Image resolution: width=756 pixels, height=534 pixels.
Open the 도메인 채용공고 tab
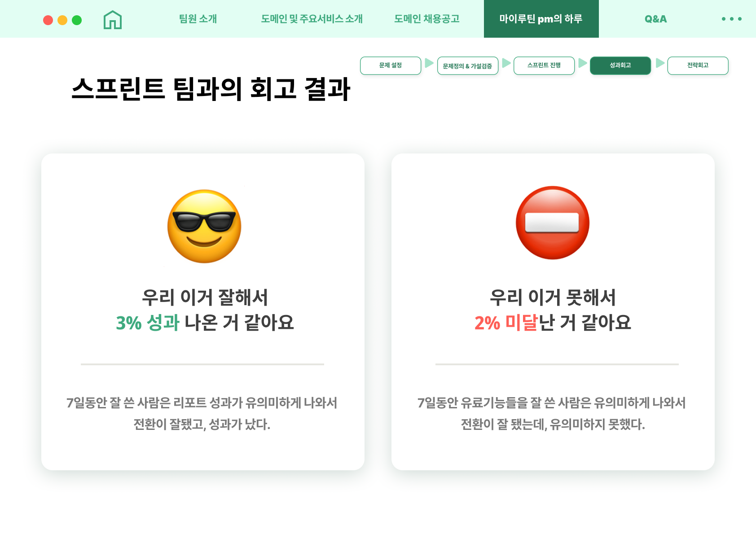click(x=427, y=19)
